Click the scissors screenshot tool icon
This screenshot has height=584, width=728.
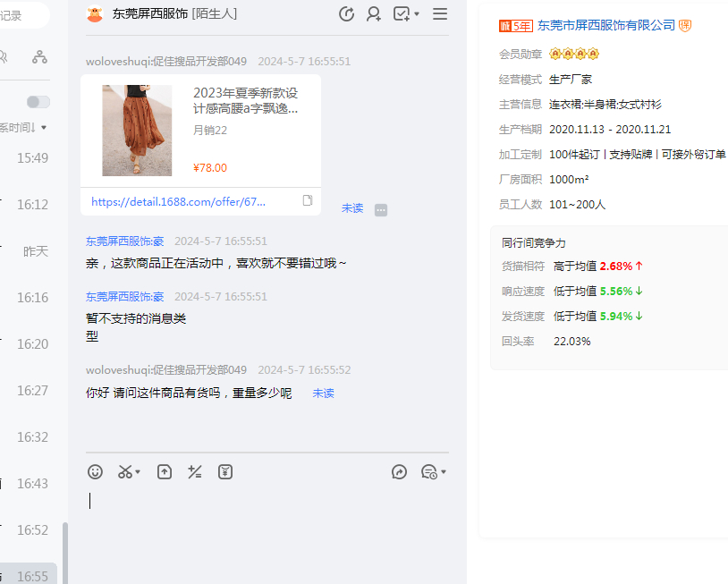[x=125, y=472]
